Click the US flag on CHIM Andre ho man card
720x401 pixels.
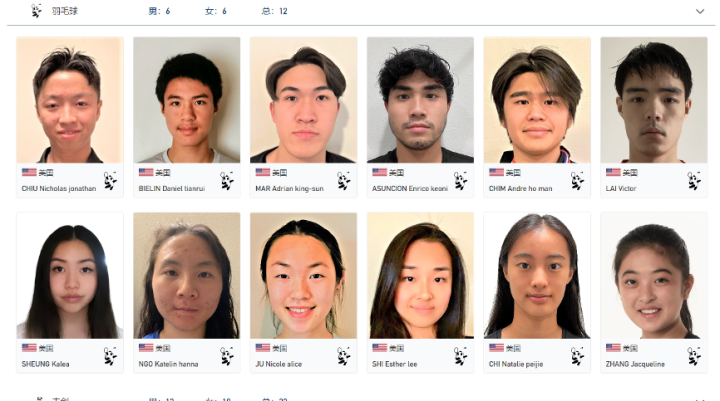pos(496,172)
